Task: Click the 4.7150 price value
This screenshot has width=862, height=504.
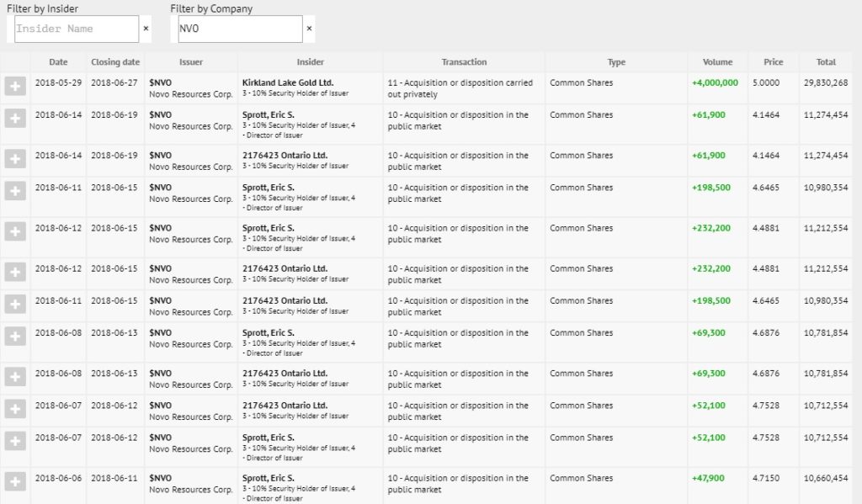Action: (766, 478)
